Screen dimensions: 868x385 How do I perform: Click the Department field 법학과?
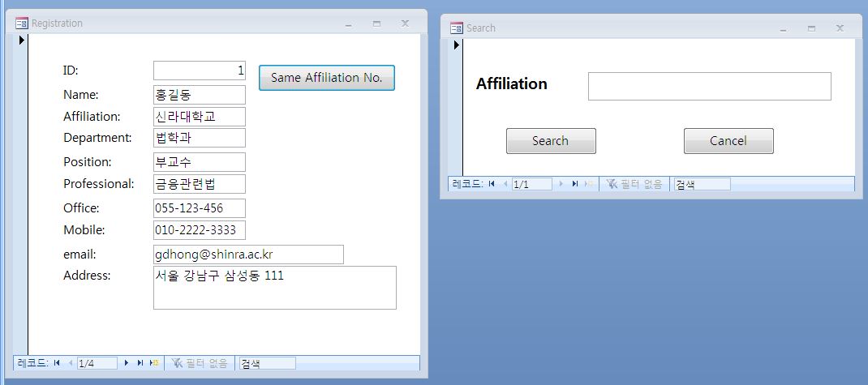[x=200, y=138]
